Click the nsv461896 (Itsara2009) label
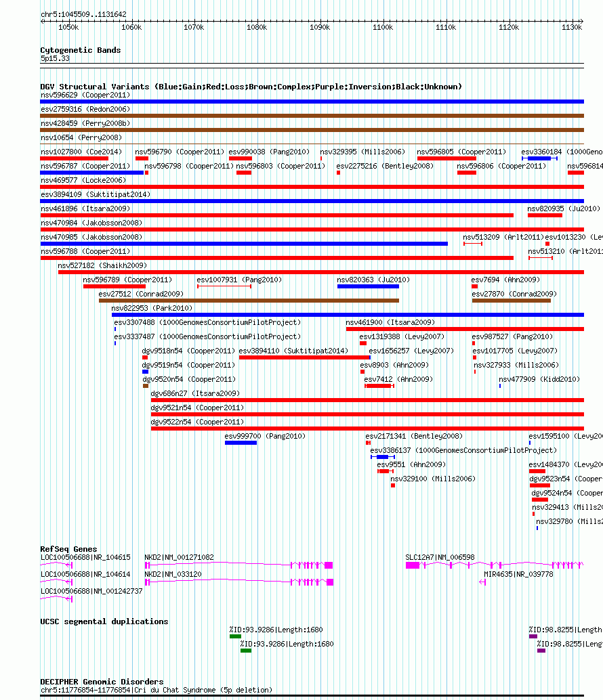 click(85, 209)
